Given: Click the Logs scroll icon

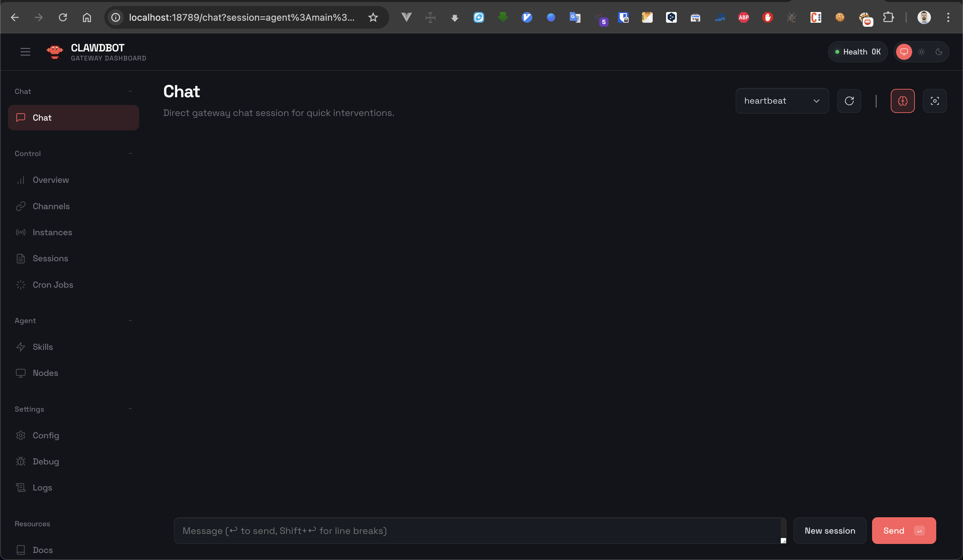Looking at the screenshot, I should coord(21,487).
